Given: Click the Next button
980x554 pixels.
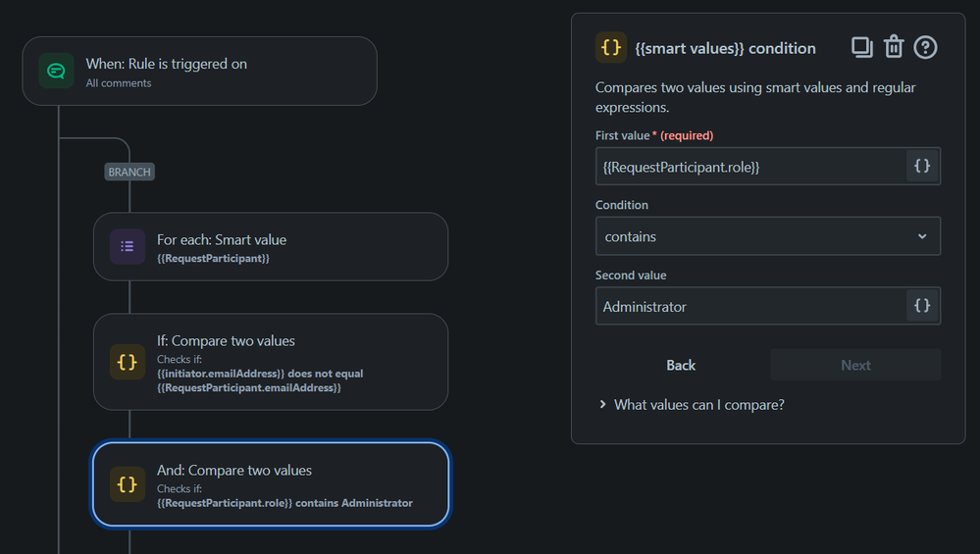Looking at the screenshot, I should pyautogui.click(x=855, y=365).
